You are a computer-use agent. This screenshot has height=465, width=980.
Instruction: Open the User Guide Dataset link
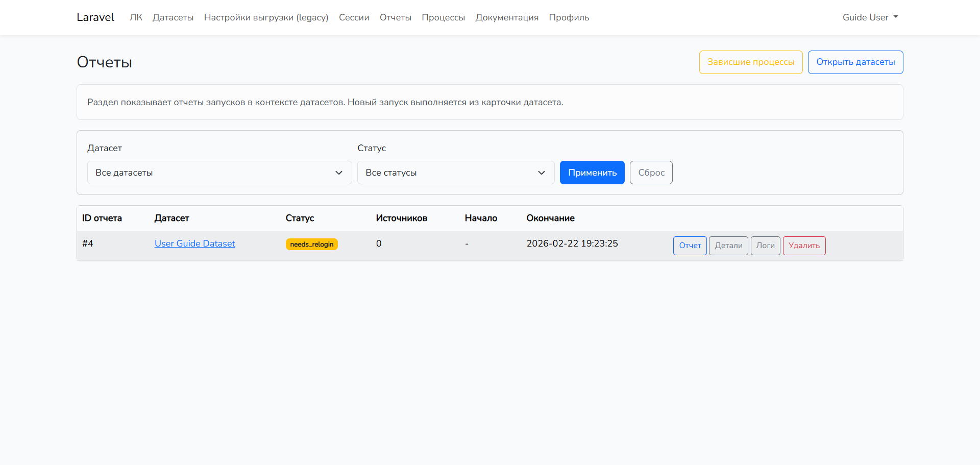pyautogui.click(x=194, y=243)
